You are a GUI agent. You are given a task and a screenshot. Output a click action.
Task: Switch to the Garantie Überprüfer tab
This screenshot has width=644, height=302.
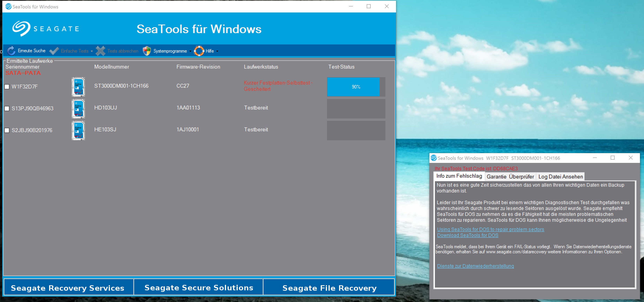pos(510,177)
